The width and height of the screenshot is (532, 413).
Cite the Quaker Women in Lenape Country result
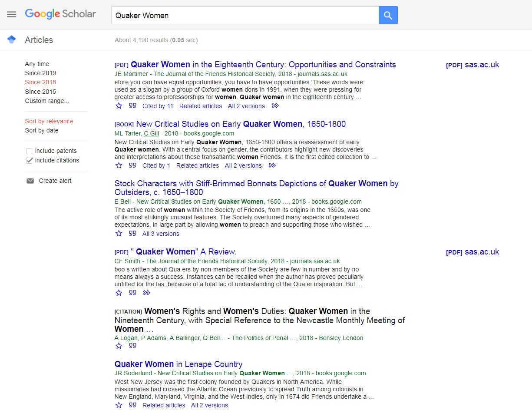point(133,405)
